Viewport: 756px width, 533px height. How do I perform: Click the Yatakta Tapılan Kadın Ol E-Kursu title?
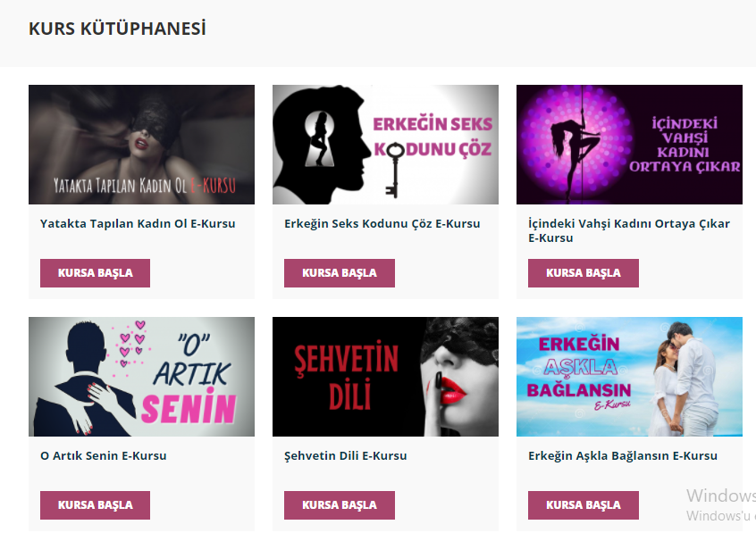138,223
